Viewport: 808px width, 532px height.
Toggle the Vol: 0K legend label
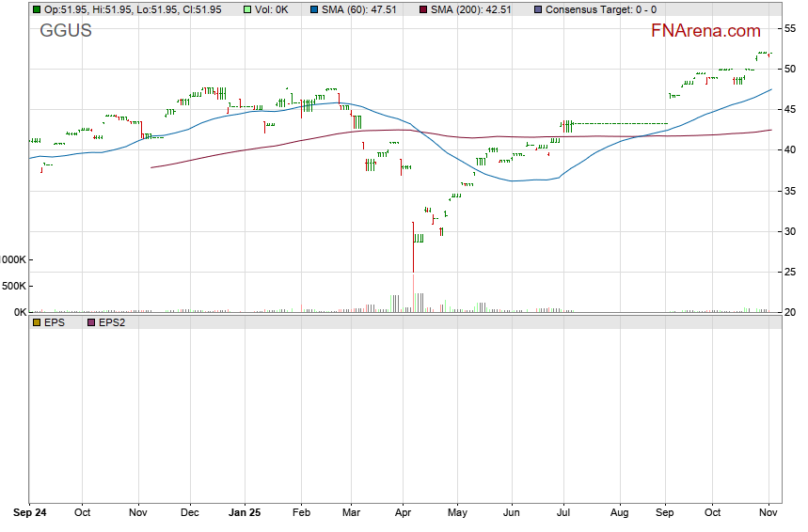point(273,9)
